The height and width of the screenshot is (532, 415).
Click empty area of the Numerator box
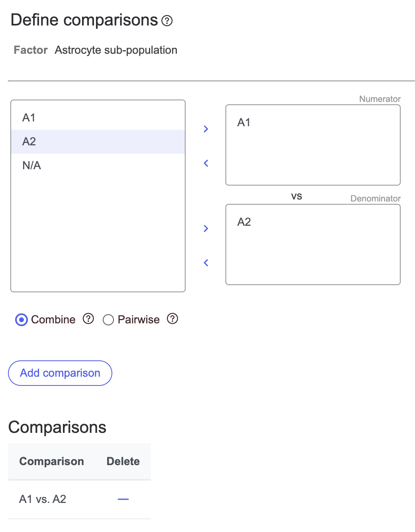click(x=313, y=159)
